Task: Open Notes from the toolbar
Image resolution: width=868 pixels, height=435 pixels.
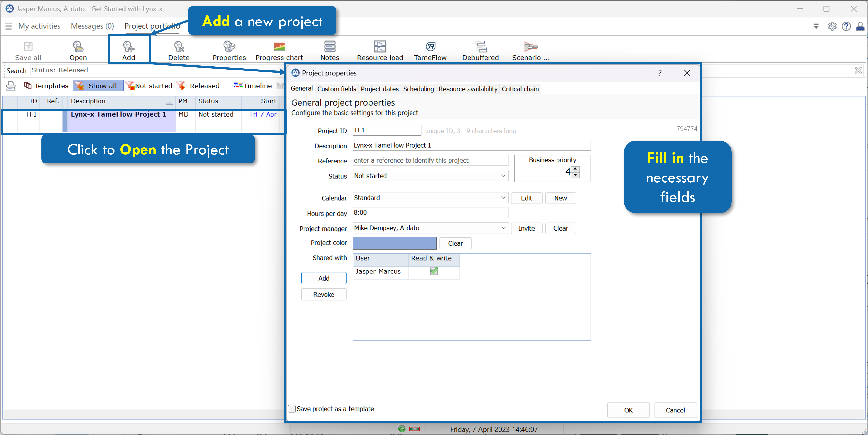Action: pyautogui.click(x=329, y=51)
